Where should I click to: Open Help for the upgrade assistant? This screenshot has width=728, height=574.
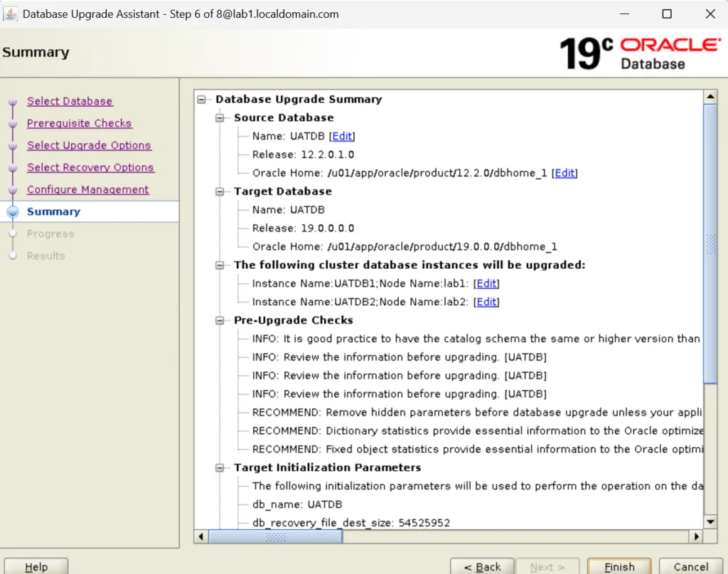[x=36, y=566]
